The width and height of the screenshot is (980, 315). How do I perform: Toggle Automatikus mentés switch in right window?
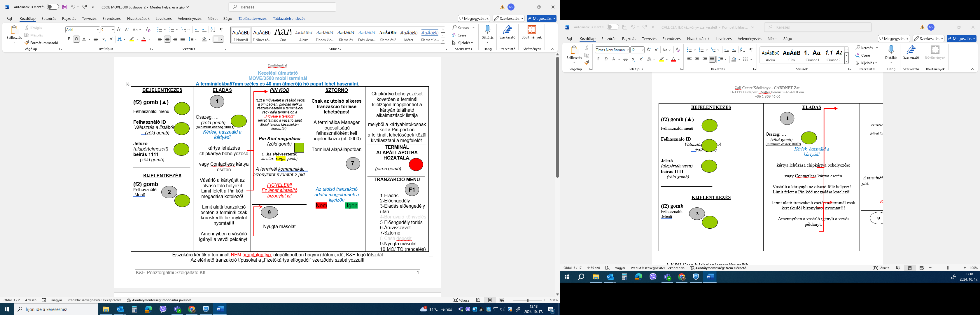click(612, 27)
